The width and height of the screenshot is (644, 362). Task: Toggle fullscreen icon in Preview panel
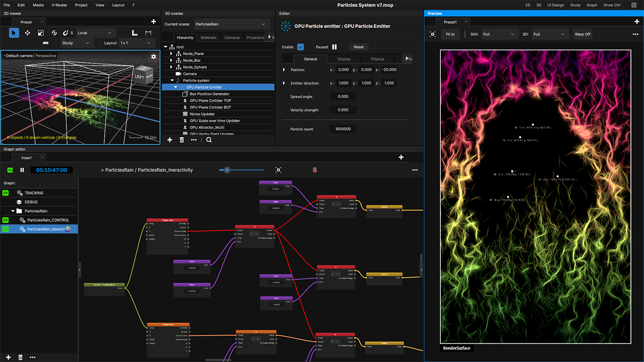[x=433, y=34]
